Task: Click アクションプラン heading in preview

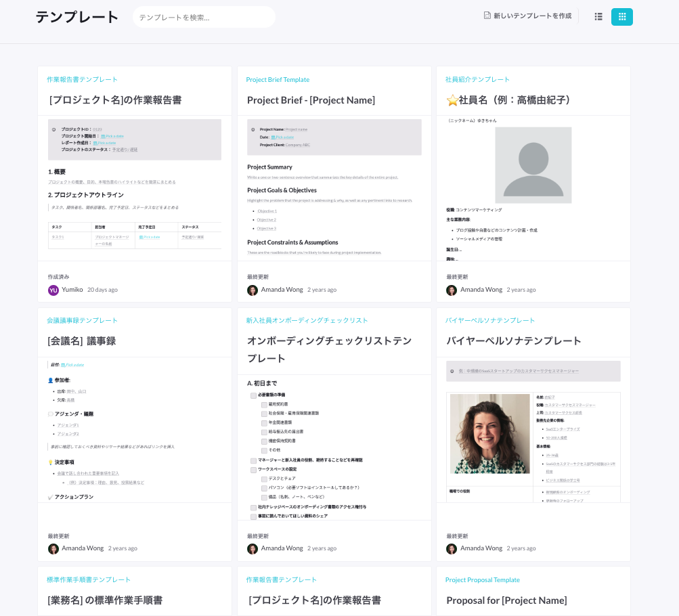Action: point(74,497)
